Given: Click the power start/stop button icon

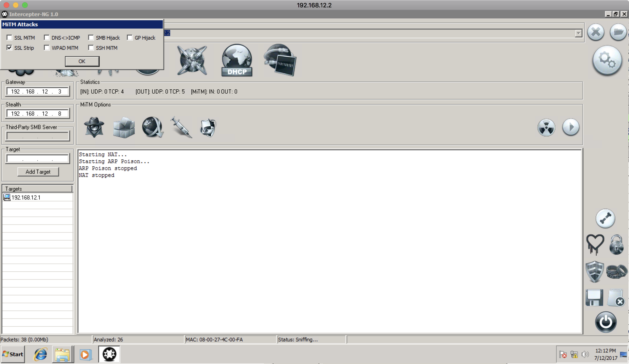Looking at the screenshot, I should point(605,322).
